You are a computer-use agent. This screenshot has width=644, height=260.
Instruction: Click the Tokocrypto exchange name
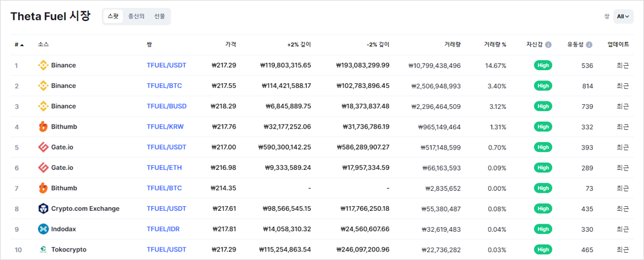[x=69, y=249]
